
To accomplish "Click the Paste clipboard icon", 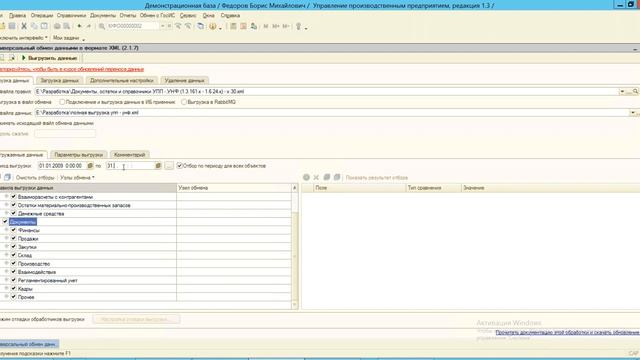I will click(44, 26).
